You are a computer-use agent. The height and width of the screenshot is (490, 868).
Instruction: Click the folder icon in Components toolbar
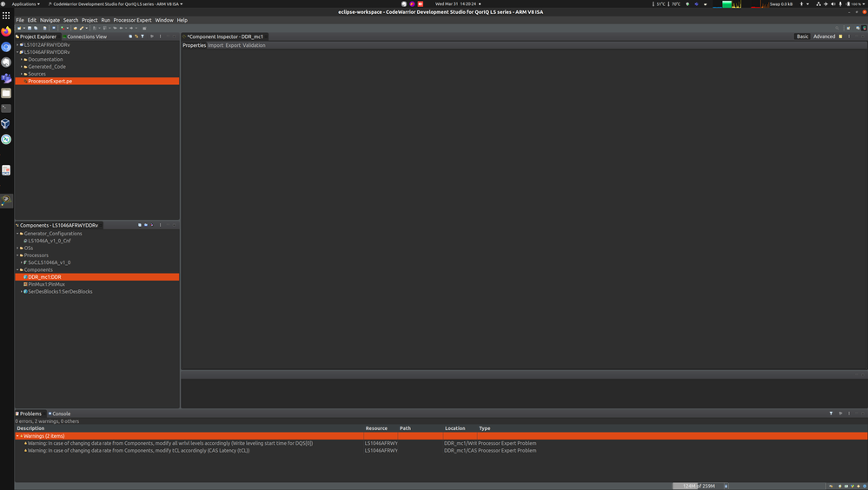pyautogui.click(x=146, y=225)
